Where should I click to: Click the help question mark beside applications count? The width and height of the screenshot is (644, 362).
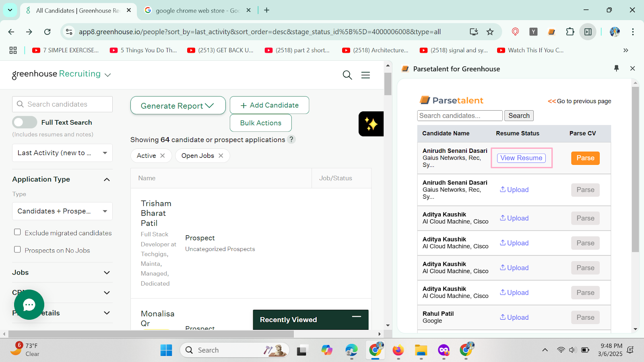click(292, 139)
